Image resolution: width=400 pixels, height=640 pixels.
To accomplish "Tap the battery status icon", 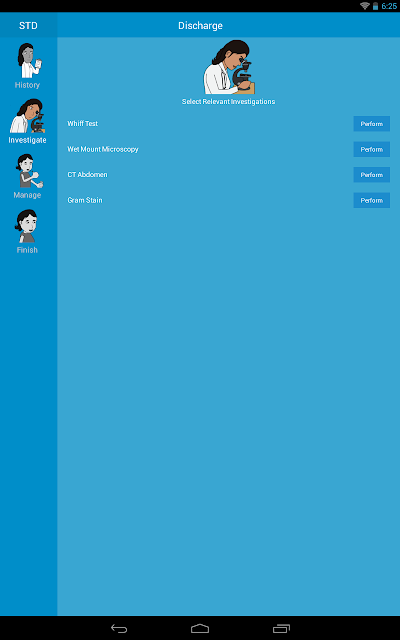I will pos(375,6).
